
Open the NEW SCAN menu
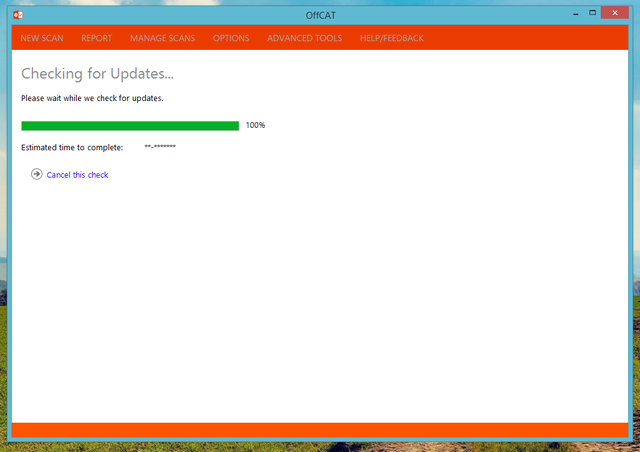point(42,38)
